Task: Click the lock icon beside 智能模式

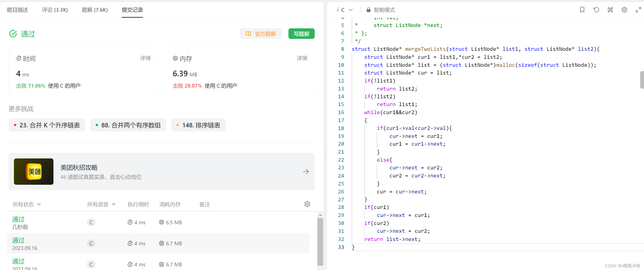Action: (368, 10)
